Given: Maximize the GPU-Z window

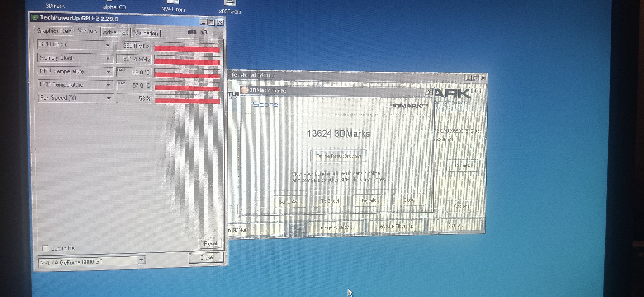Looking at the screenshot, I should pyautogui.click(x=212, y=22).
